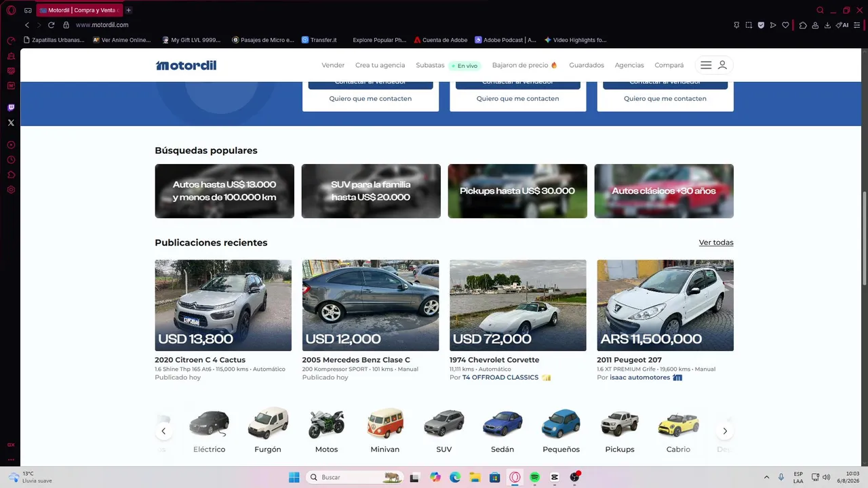This screenshot has height=488, width=868.
Task: Open Microsoft Edge from the taskbar
Action: [x=455, y=477]
